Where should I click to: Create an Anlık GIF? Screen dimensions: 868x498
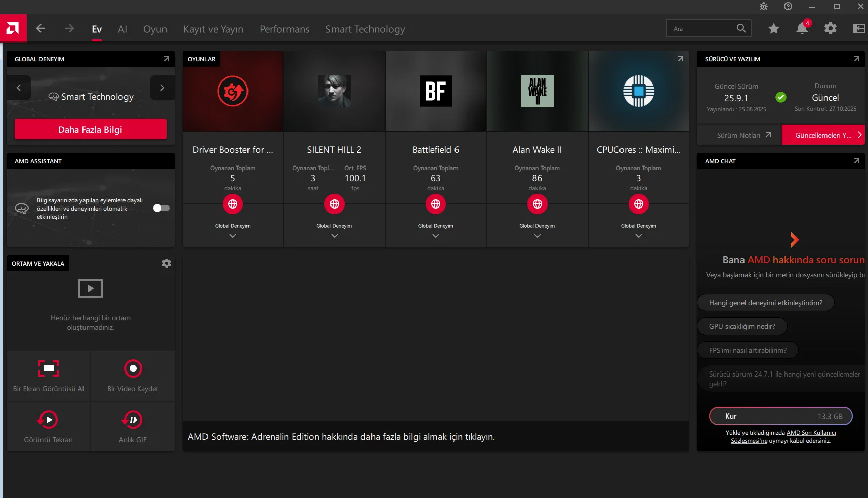tap(133, 427)
